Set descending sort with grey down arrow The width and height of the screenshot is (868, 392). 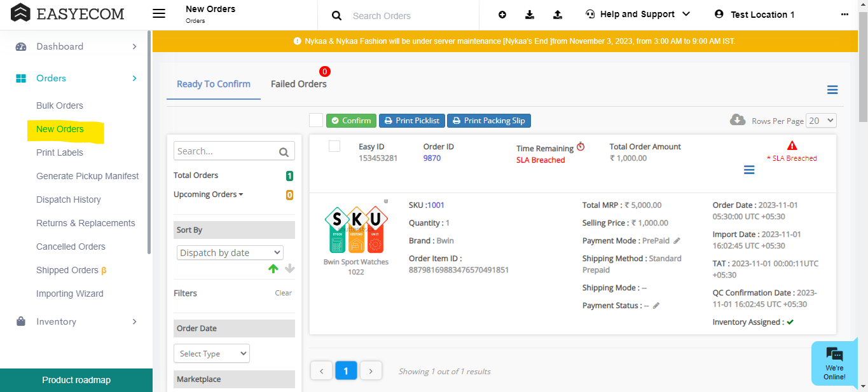tap(290, 269)
